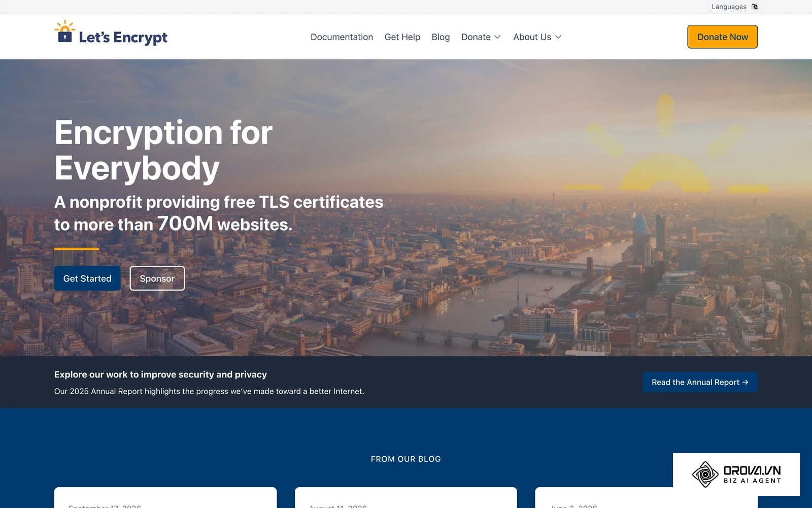Click the Donate Now button
Screen dimensions: 812x508
pyautogui.click(x=722, y=37)
